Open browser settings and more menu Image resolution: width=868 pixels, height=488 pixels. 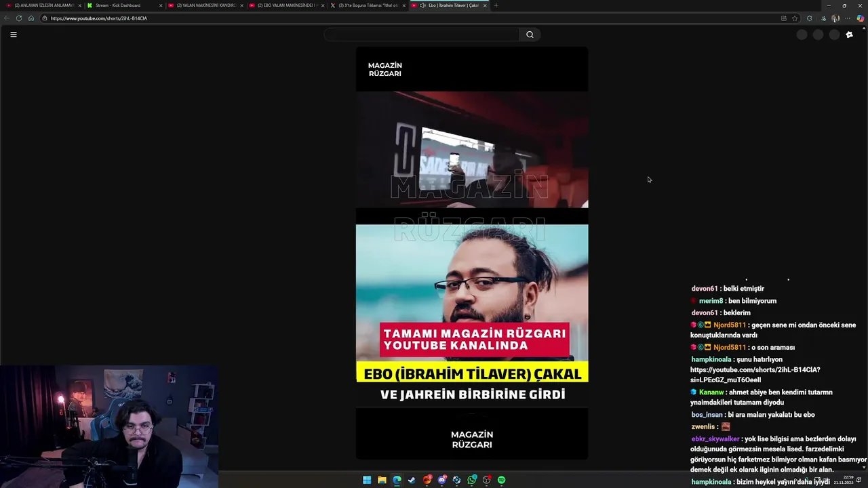848,18
